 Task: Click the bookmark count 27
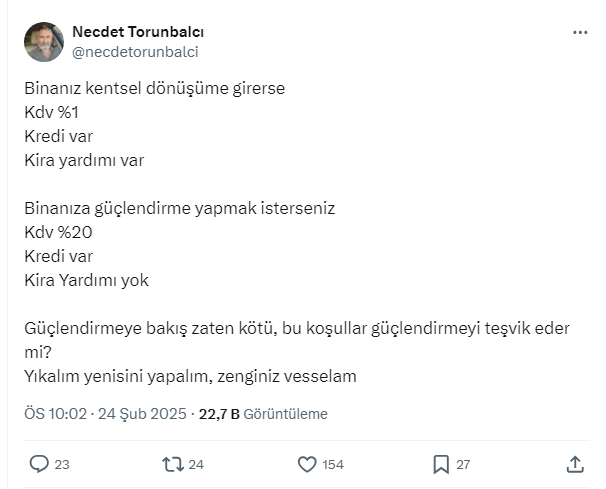[x=463, y=465]
